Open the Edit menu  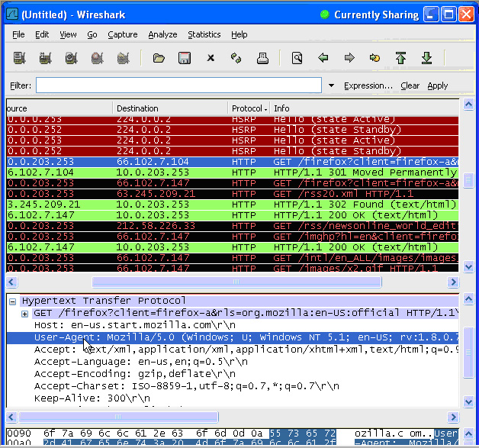click(42, 34)
